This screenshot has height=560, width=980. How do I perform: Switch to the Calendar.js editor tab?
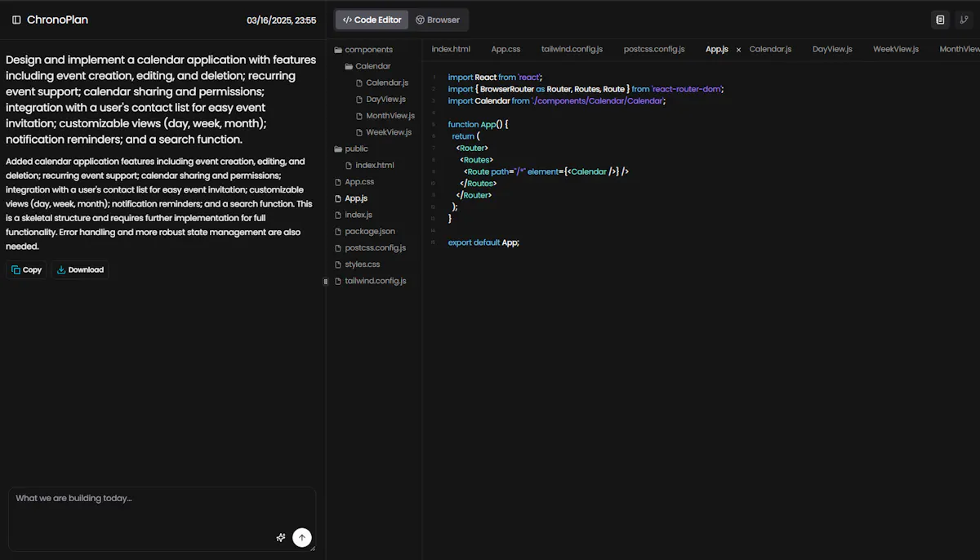tap(770, 49)
